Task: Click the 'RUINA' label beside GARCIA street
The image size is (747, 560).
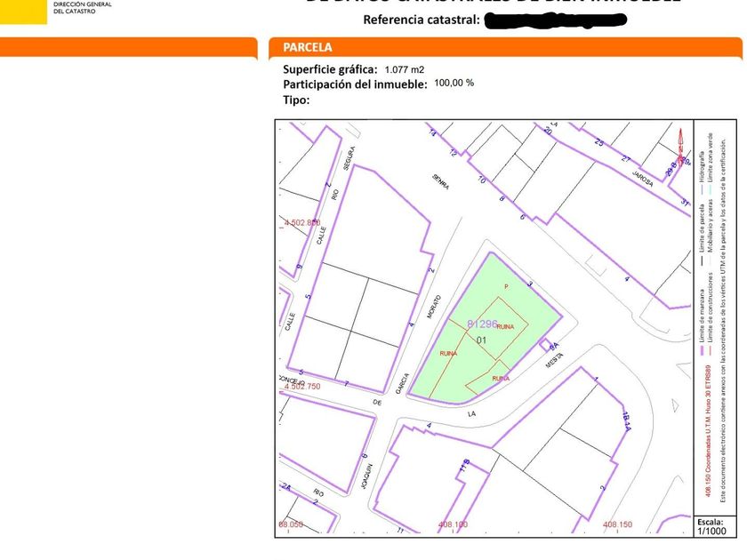Action: coord(448,354)
